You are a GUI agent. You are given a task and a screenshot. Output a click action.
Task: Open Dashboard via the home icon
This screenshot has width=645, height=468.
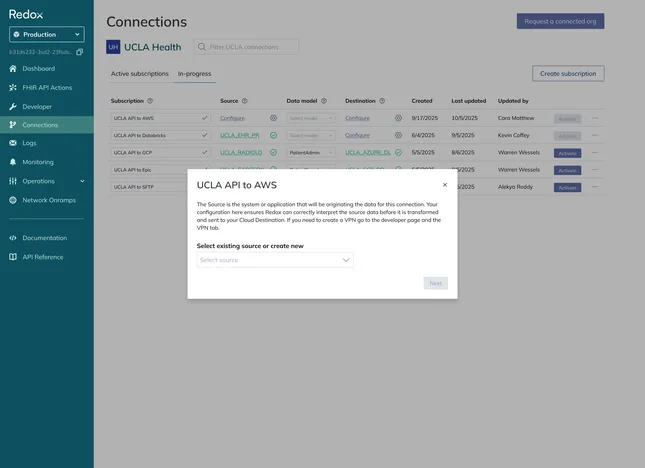point(13,69)
